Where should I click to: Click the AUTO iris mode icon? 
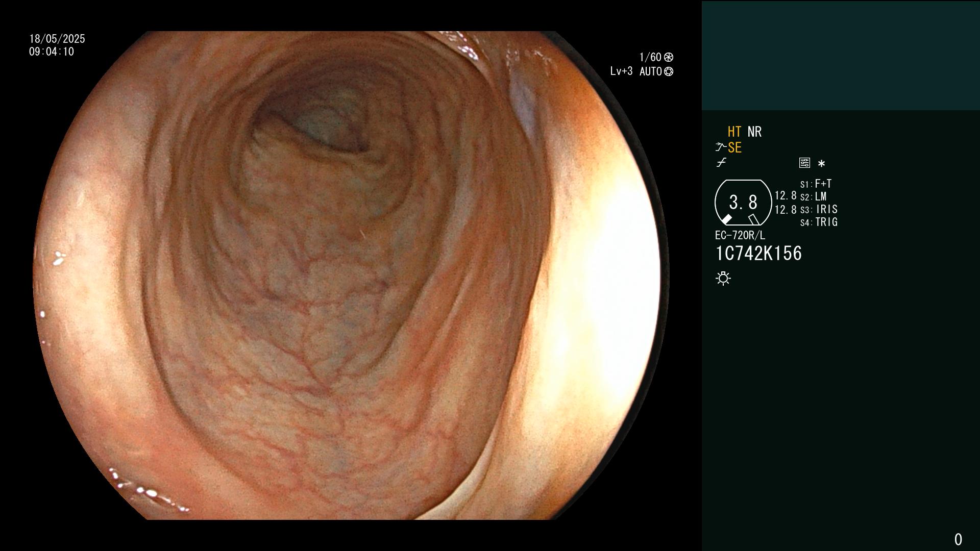point(669,72)
